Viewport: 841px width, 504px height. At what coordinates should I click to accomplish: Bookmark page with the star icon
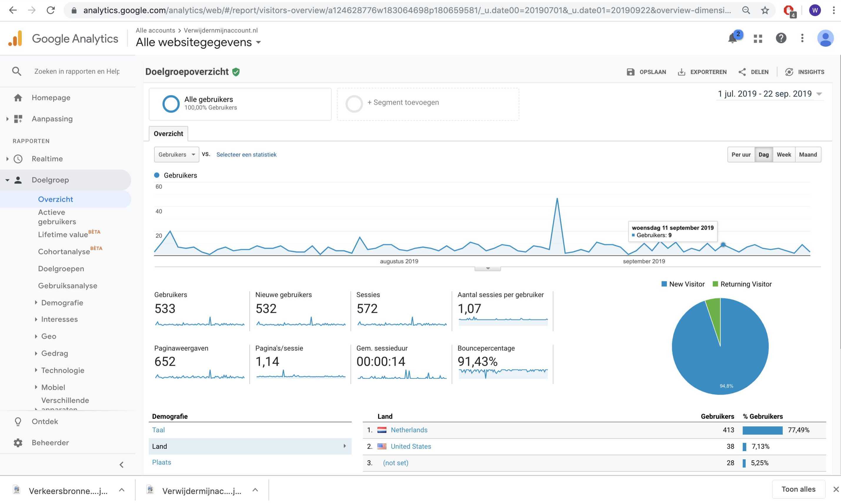click(765, 11)
